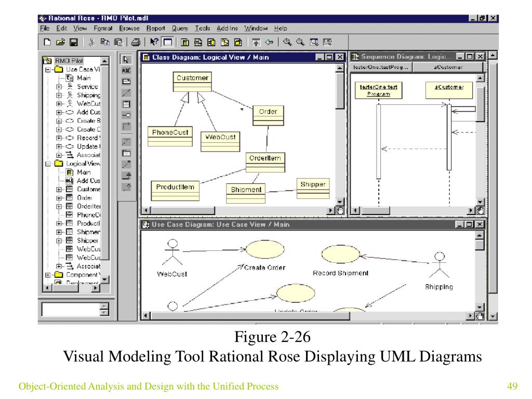Print the diagram using the printer icon
Image resolution: width=532 pixels, height=399 pixels.
click(x=136, y=42)
